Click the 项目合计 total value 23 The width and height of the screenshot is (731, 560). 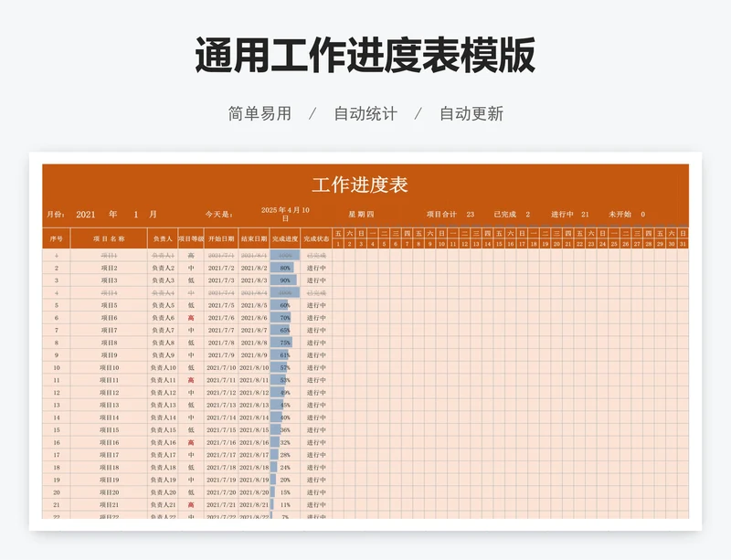coord(470,215)
